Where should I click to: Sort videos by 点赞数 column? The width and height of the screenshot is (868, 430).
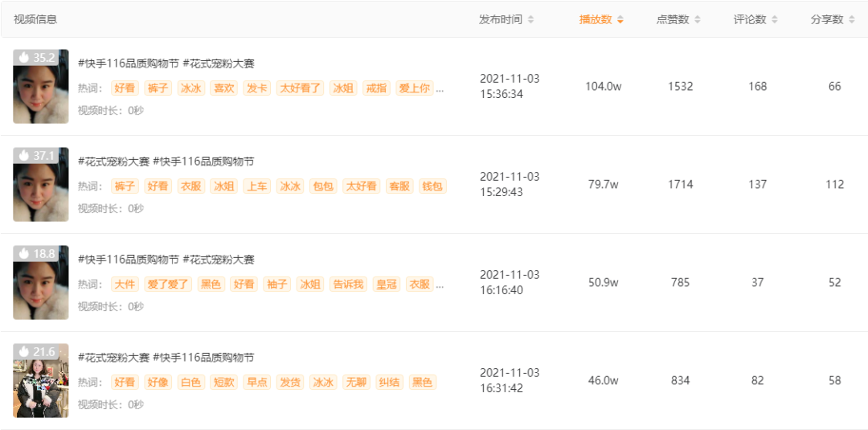[x=678, y=19]
